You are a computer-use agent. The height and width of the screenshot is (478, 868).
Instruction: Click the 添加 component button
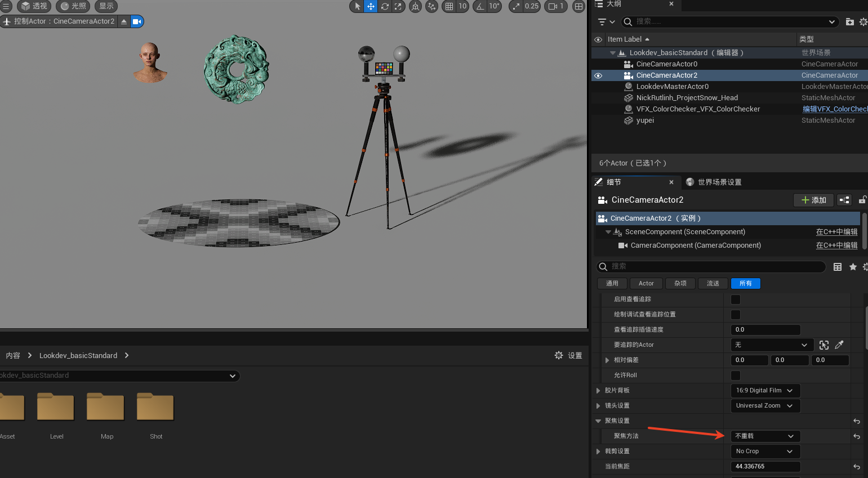click(813, 200)
